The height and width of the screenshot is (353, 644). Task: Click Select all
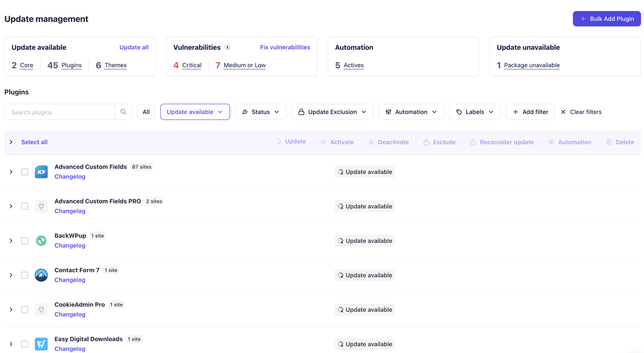[34, 142]
